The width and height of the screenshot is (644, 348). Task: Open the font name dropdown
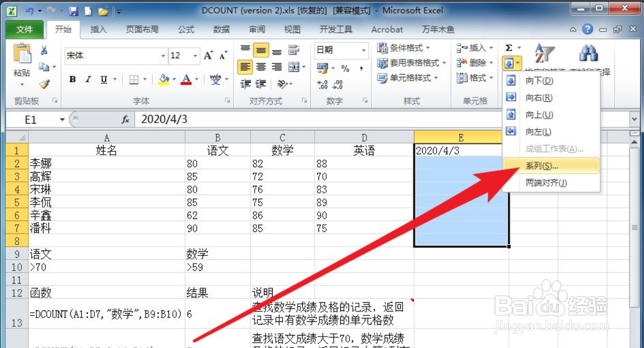coord(163,56)
